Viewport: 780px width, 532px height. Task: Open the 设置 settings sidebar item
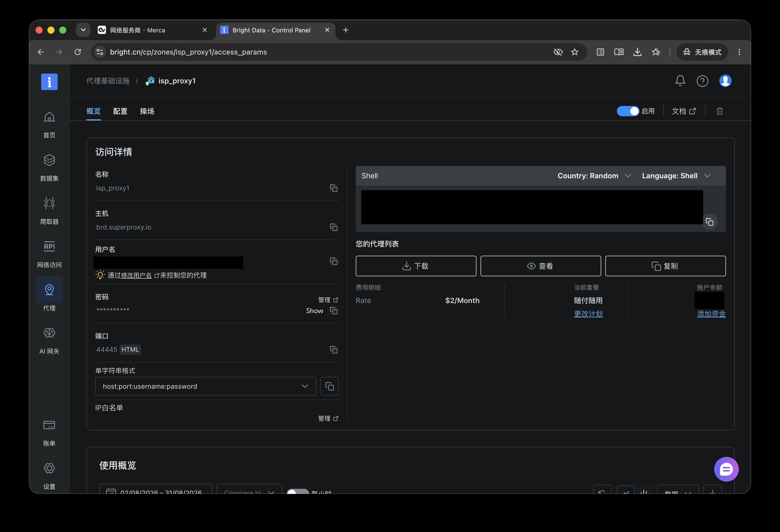49,476
